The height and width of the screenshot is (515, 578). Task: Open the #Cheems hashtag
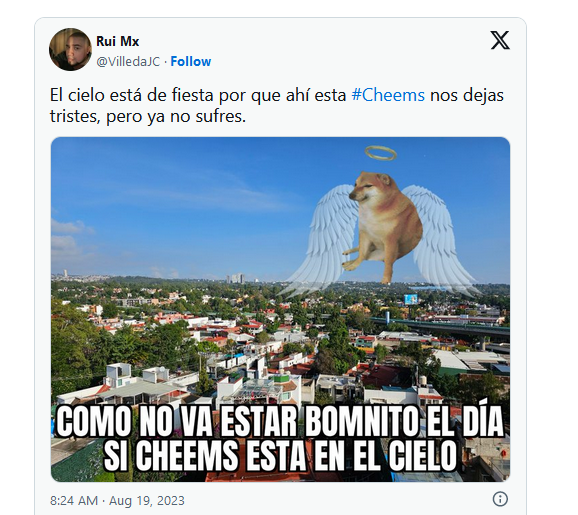tap(388, 95)
